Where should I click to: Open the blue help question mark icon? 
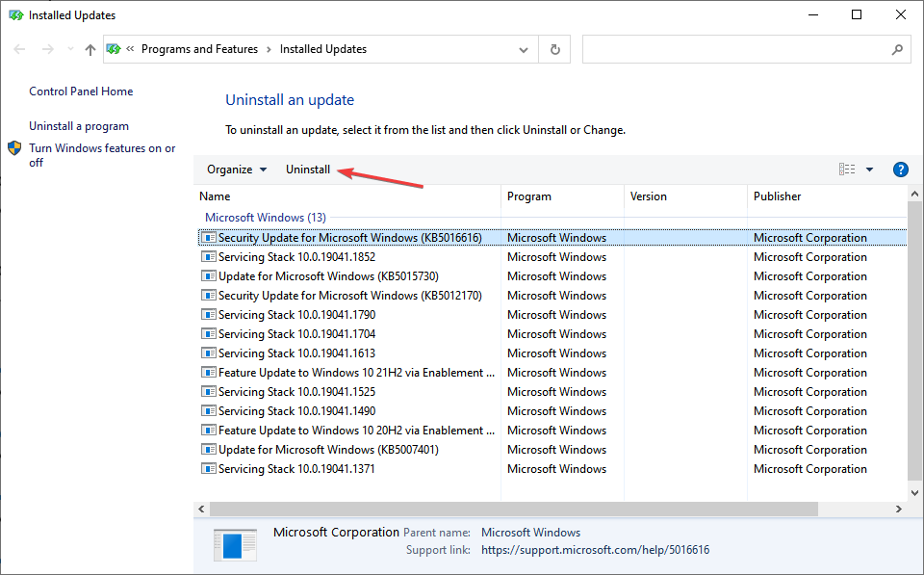click(x=901, y=170)
